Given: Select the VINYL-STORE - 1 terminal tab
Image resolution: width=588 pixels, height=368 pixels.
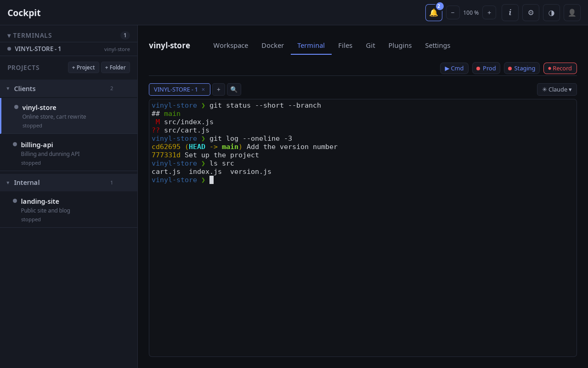Looking at the screenshot, I should [x=180, y=89].
